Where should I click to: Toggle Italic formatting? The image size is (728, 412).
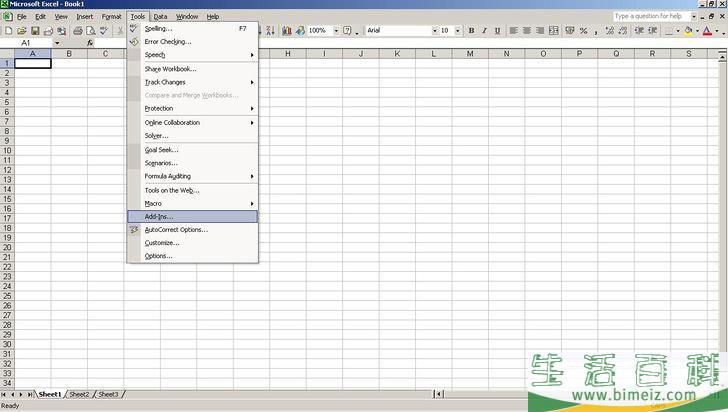pos(485,31)
